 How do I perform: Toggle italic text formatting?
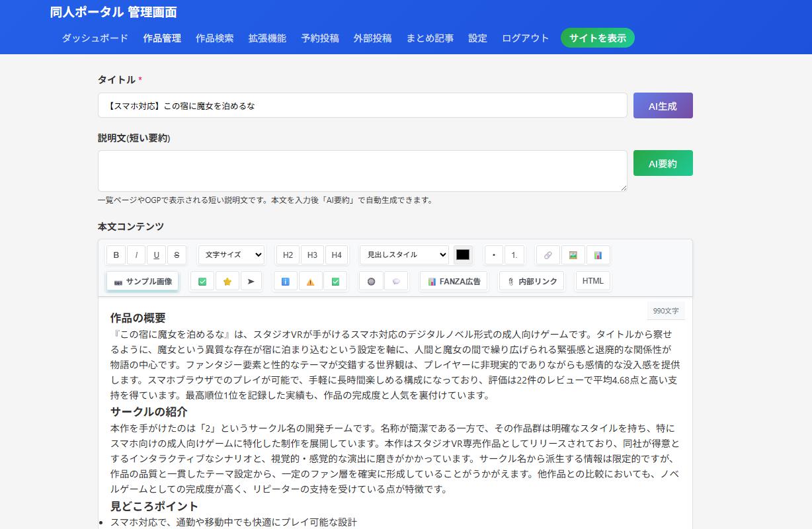136,255
